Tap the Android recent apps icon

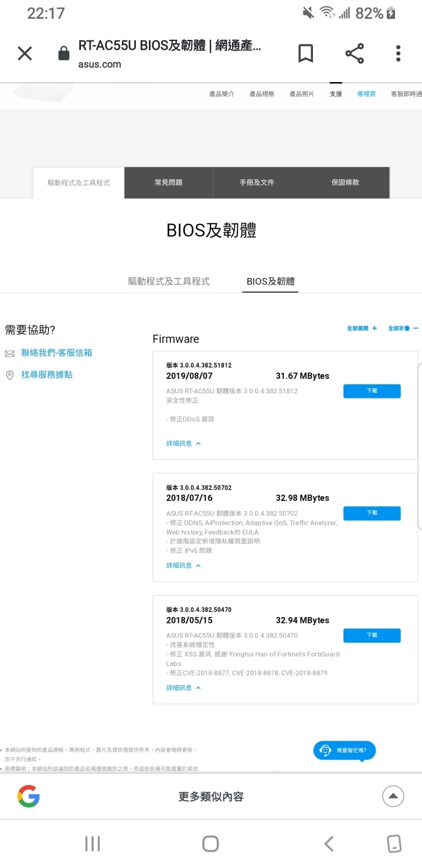coord(93,843)
